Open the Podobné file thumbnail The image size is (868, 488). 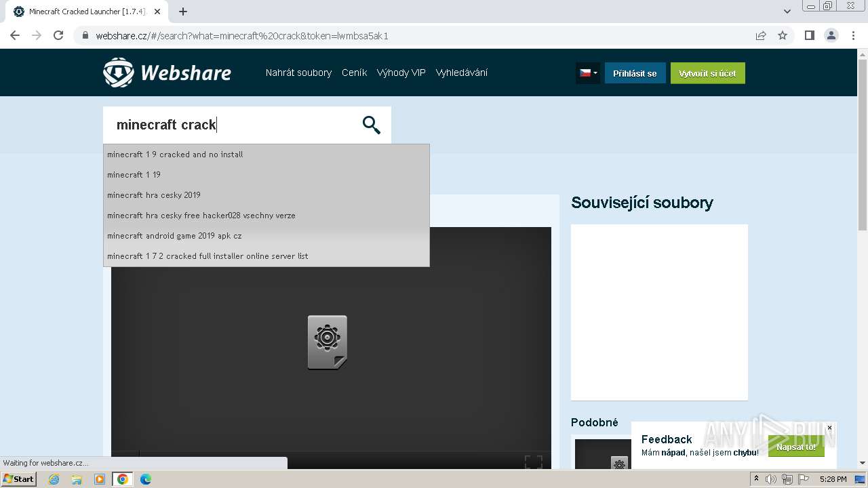coord(602,454)
